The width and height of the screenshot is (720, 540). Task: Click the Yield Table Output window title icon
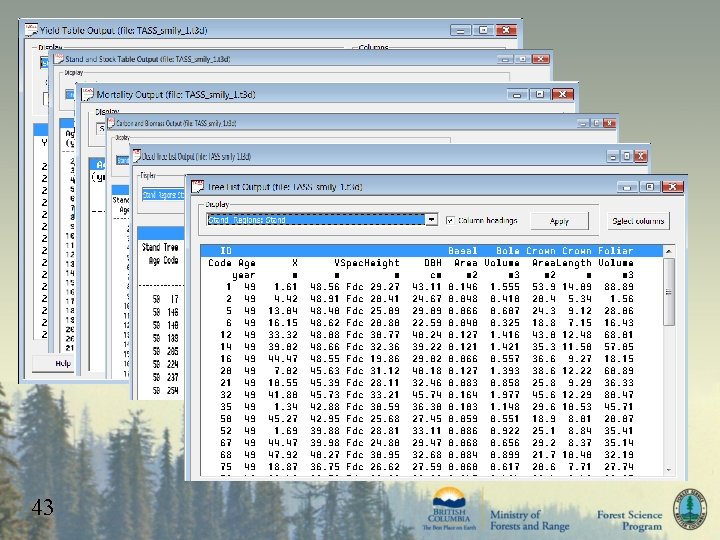coord(31,30)
